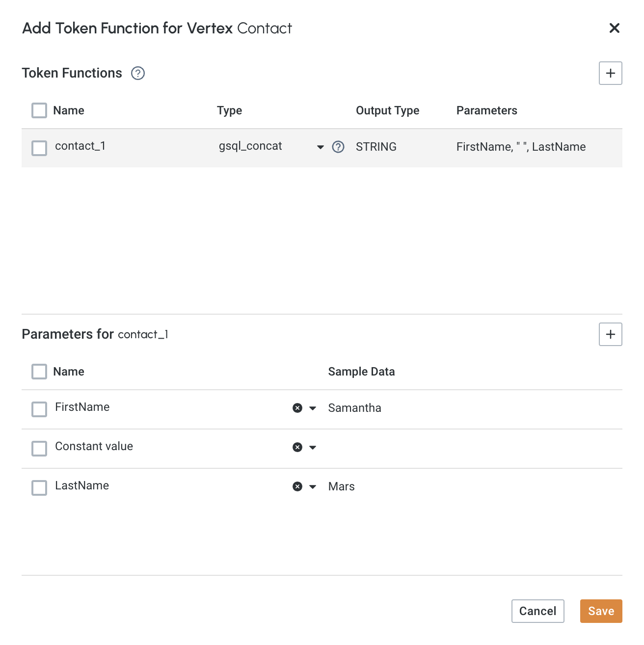Add a new token function with plus button

(610, 73)
